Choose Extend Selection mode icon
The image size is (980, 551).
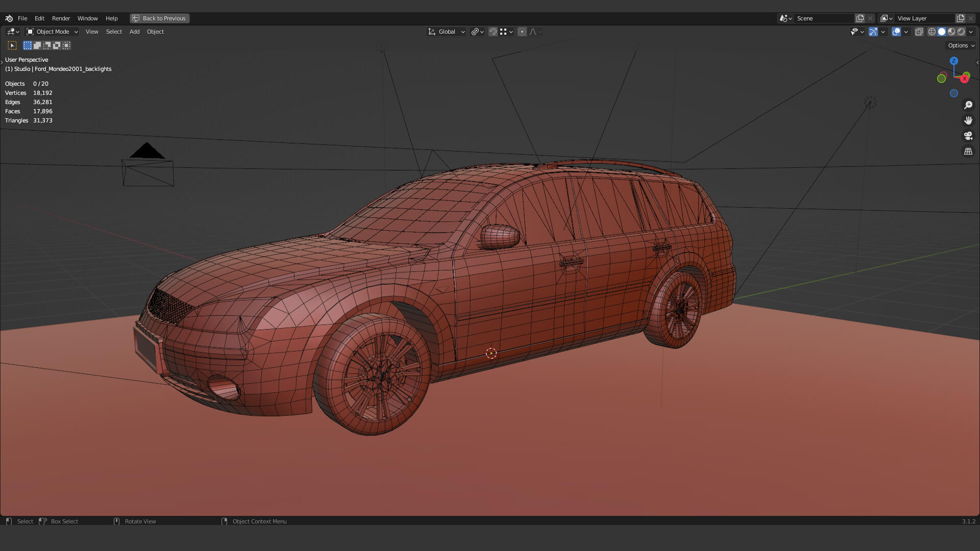tap(37, 45)
